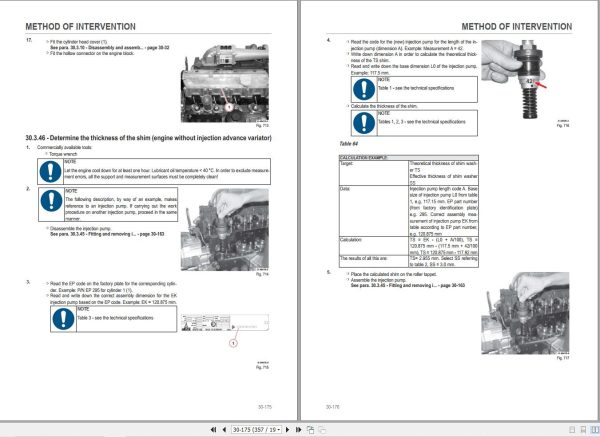
Task: Click the 'Calculation:' table cell
Action: 374,246
